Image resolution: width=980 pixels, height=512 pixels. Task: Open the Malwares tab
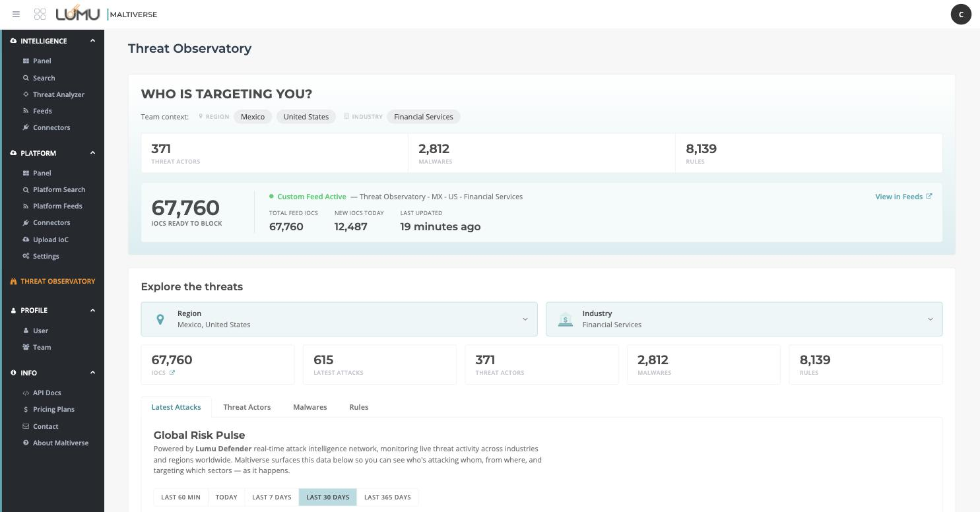(x=310, y=407)
